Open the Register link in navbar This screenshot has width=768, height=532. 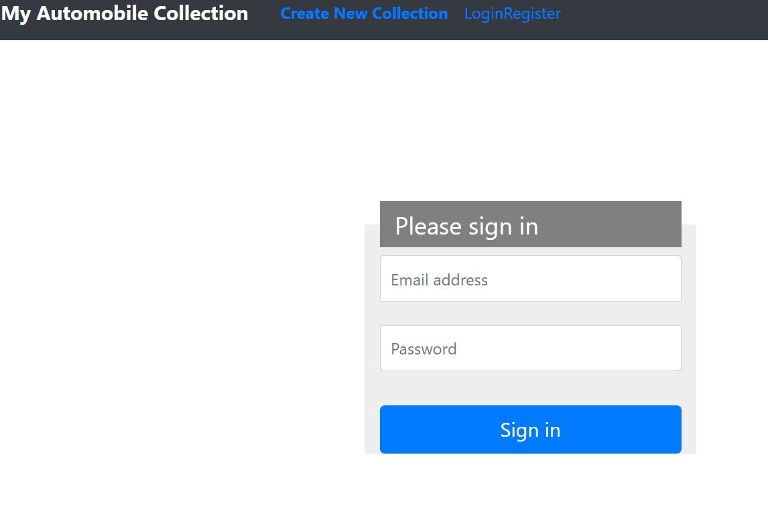click(532, 13)
